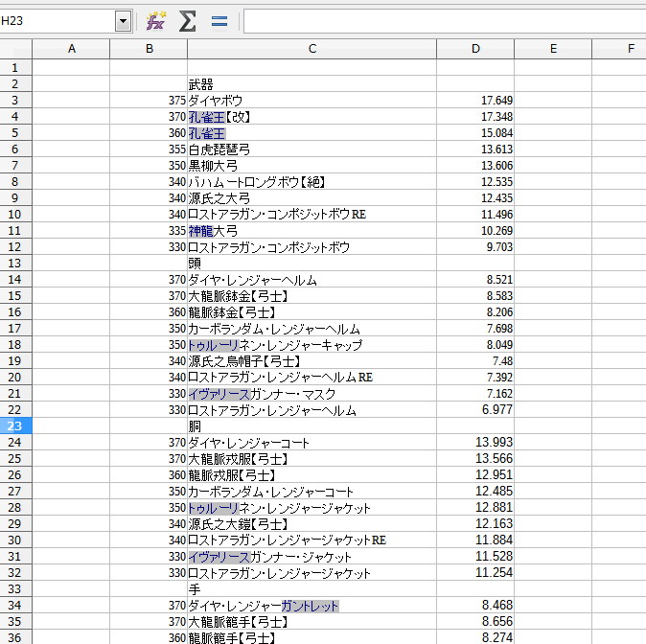Click value 7.48 in column D

[x=502, y=361]
